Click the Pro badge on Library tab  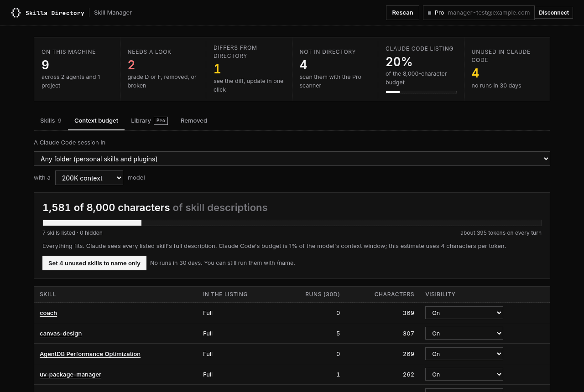coord(161,121)
